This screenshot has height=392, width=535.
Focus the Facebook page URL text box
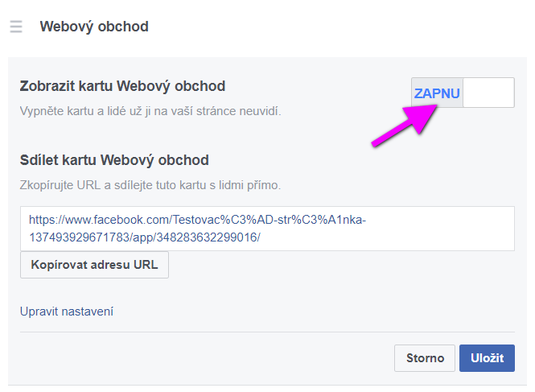[267, 229]
